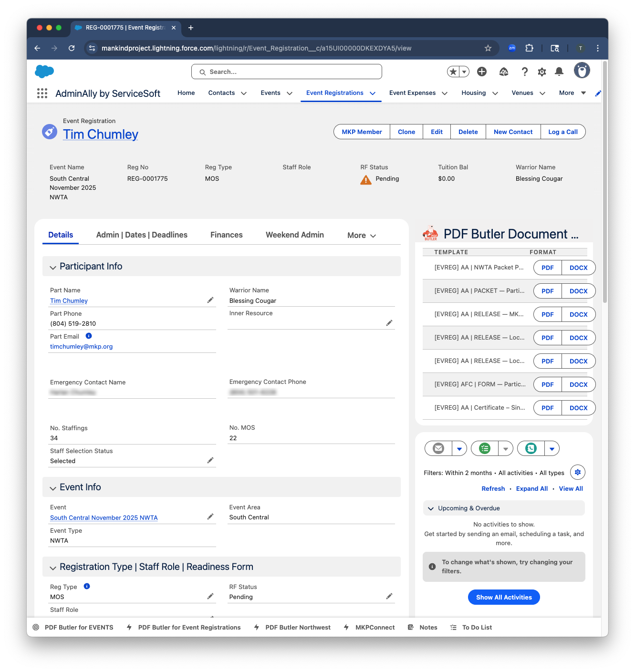Switch to the Finances tab
The image size is (635, 672).
227,235
